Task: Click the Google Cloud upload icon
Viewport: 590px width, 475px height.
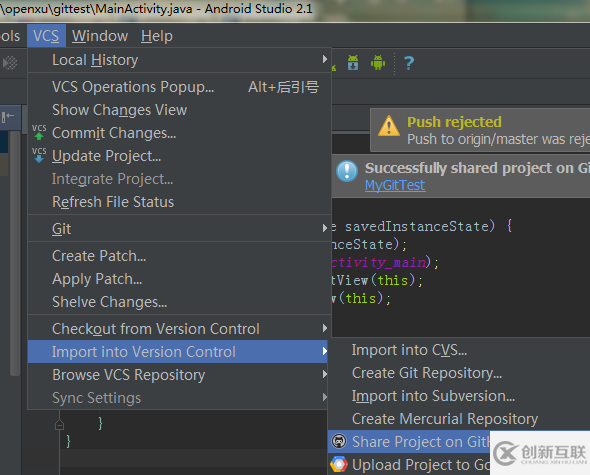Action: click(x=339, y=464)
